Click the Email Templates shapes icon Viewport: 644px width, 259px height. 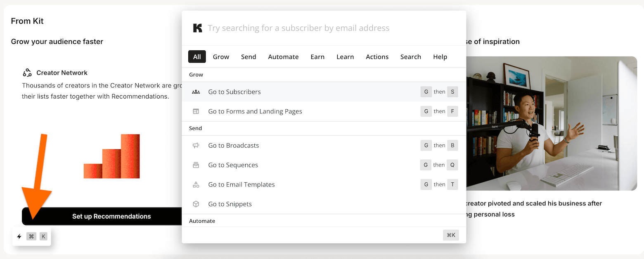[196, 184]
